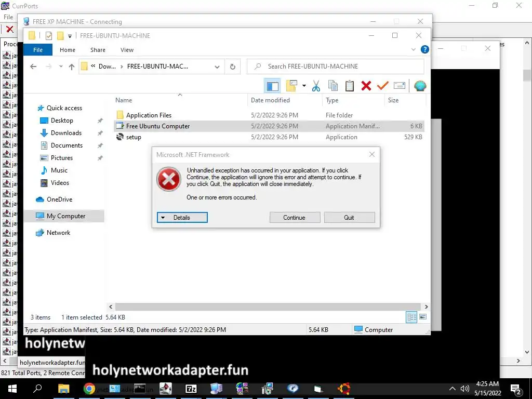The height and width of the screenshot is (399, 532).
Task: Click the Cut scissors icon
Action: 316,86
